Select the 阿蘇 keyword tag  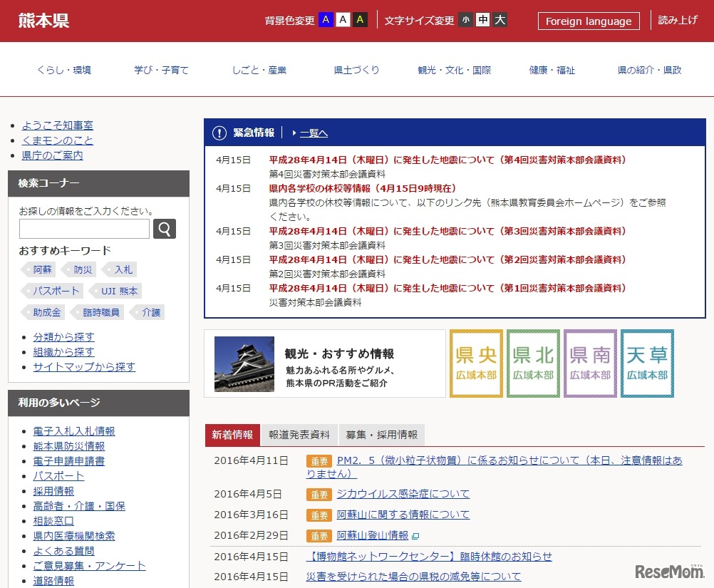[42, 269]
